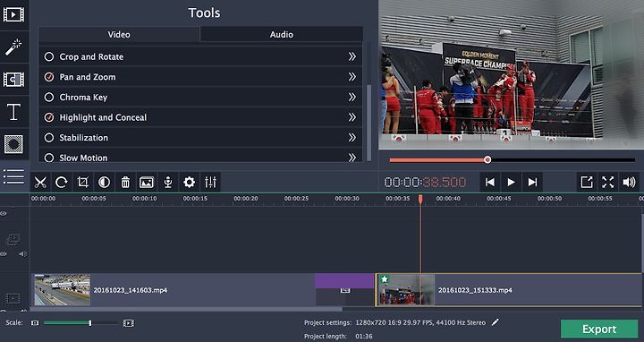Click the timeline horizontal scrollbar
The width and height of the screenshot is (644, 342).
tap(187, 309)
